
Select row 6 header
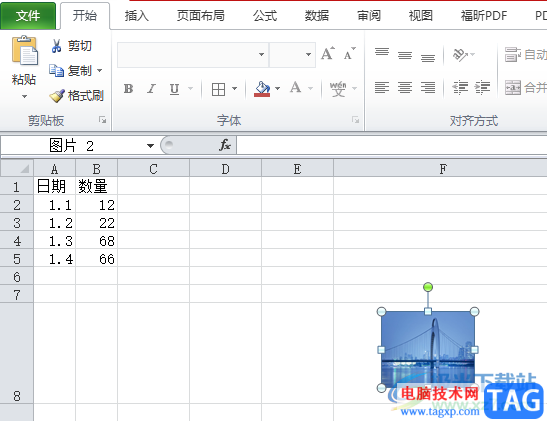click(x=17, y=276)
